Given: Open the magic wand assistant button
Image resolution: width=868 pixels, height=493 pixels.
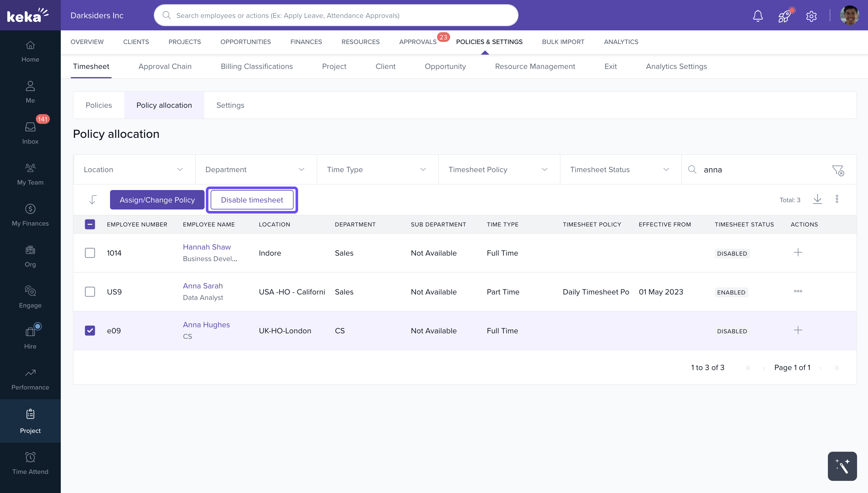Looking at the screenshot, I should click(842, 466).
